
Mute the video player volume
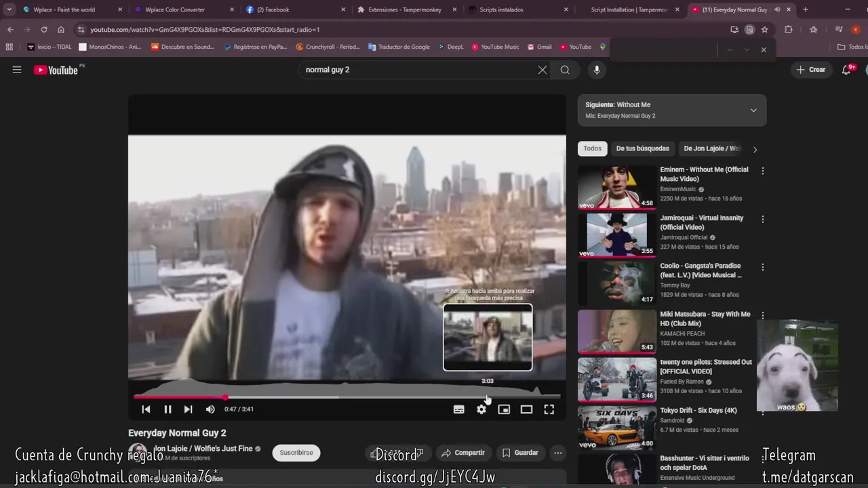coord(210,409)
